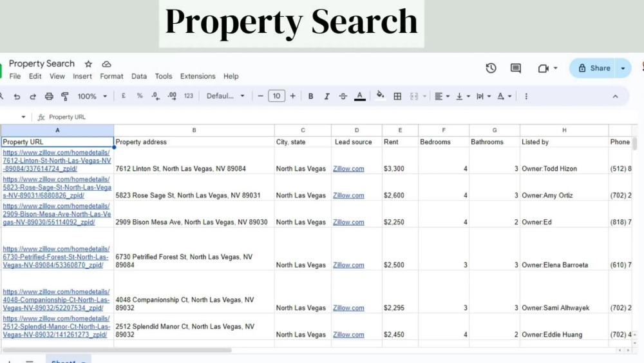Screen dimensions: 644x363
Task: Open the borders menu
Action: (x=397, y=96)
